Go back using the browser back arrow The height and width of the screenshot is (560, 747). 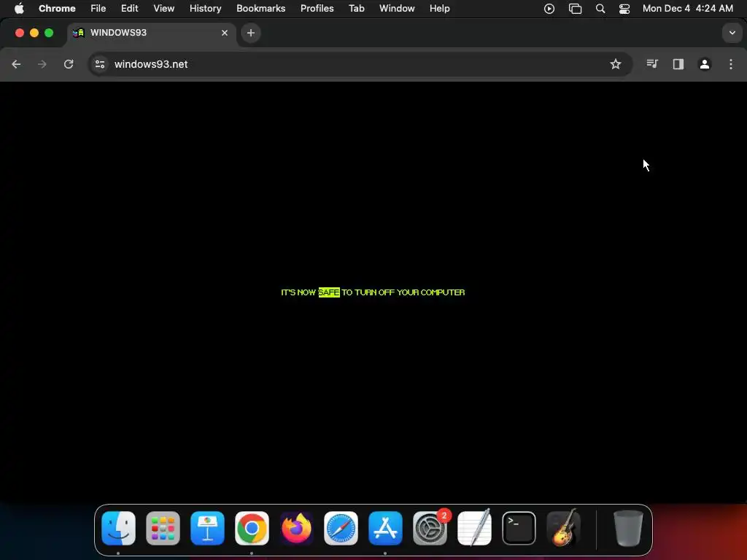point(16,64)
